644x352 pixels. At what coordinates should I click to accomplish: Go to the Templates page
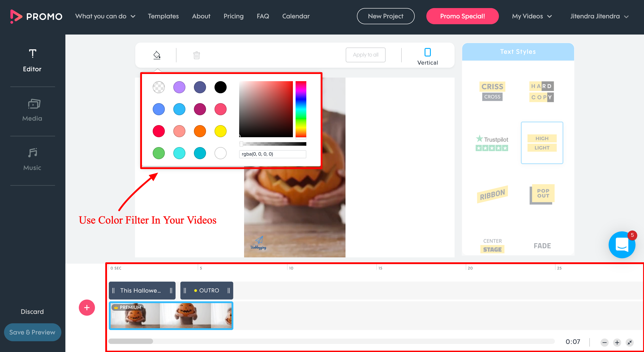pyautogui.click(x=163, y=16)
